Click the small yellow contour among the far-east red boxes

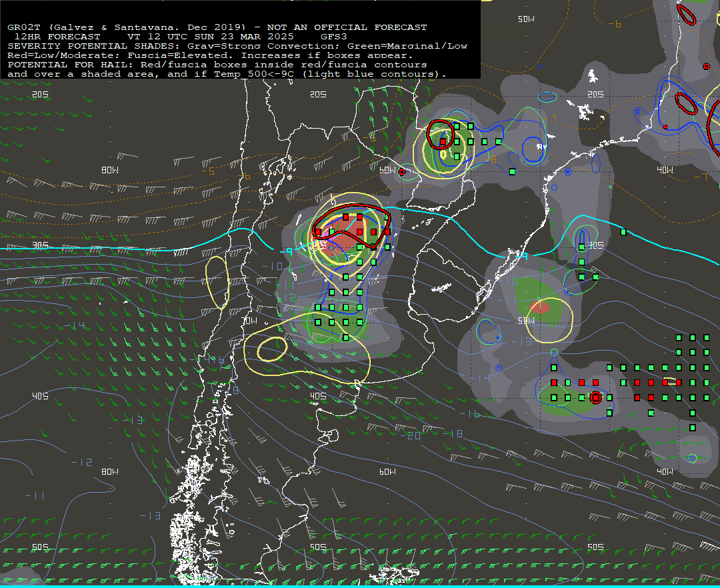(x=670, y=381)
